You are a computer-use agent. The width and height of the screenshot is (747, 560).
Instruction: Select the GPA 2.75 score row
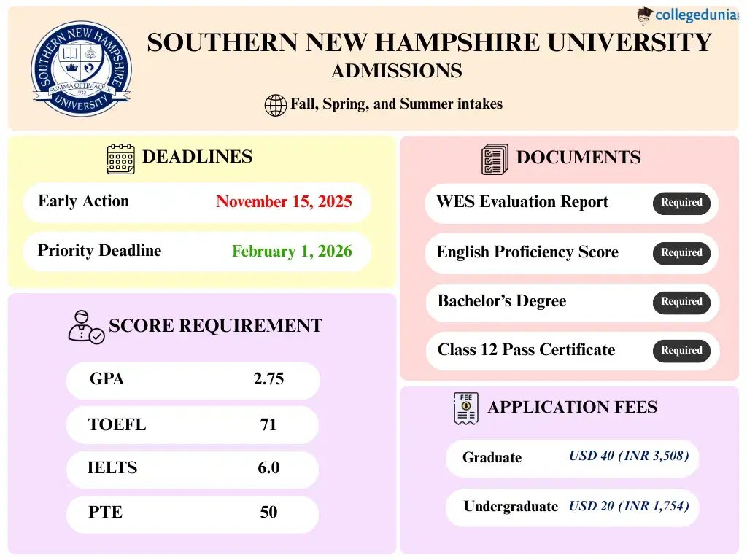193,380
